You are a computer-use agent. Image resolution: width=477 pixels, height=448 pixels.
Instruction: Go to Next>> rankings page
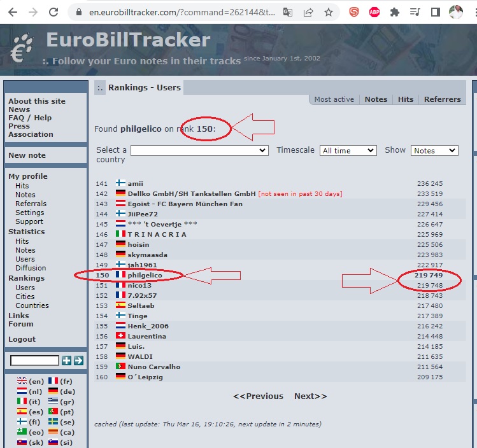[x=310, y=396]
